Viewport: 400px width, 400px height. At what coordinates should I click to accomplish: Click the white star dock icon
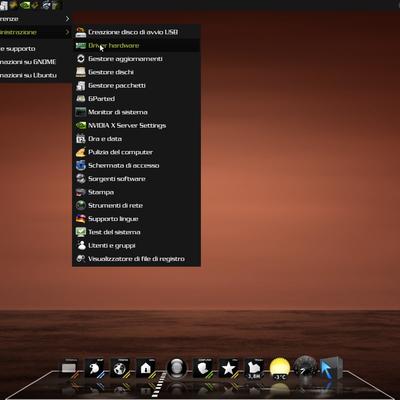pyautogui.click(x=228, y=368)
